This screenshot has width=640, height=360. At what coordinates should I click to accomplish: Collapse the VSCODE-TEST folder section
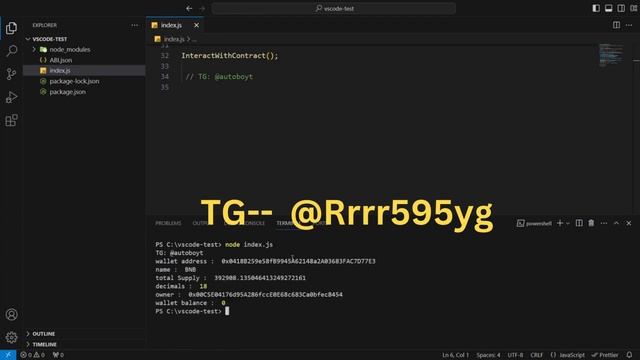[x=49, y=39]
